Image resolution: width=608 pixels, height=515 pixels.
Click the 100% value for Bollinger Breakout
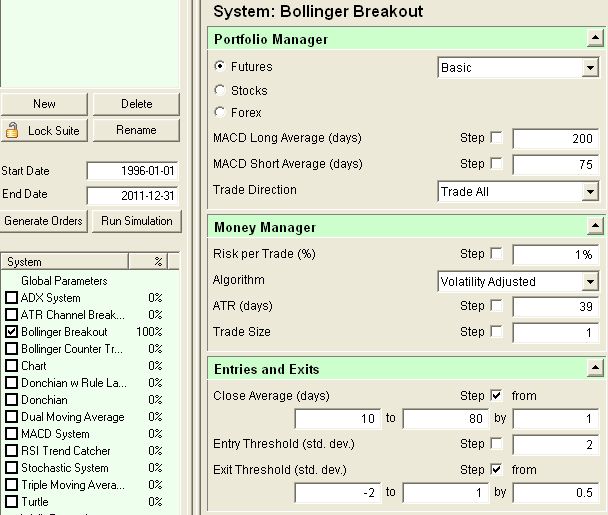(x=149, y=332)
